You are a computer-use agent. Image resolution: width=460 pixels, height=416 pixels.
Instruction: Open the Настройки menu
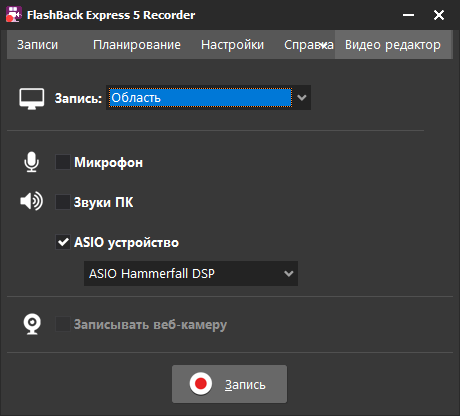232,45
